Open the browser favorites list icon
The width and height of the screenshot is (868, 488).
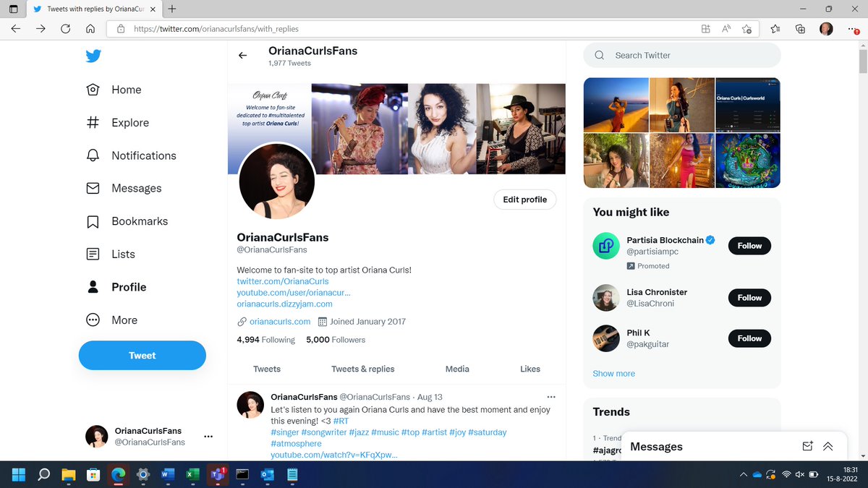coord(775,29)
